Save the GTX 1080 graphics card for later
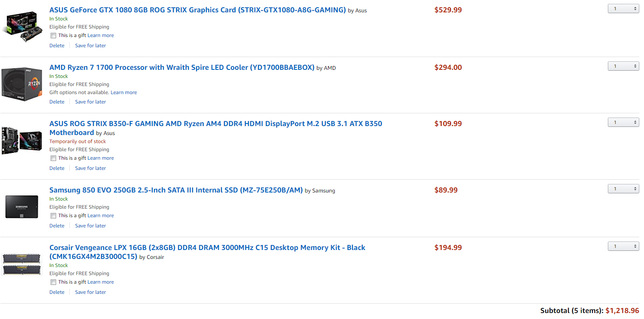644x319 pixels. (91, 46)
